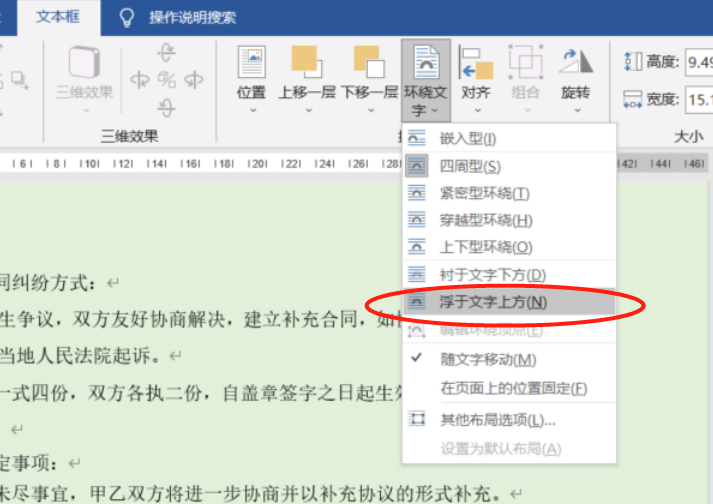Expand the 位置 dropdown arrow
Screen dimensions: 713x504
coord(253,110)
